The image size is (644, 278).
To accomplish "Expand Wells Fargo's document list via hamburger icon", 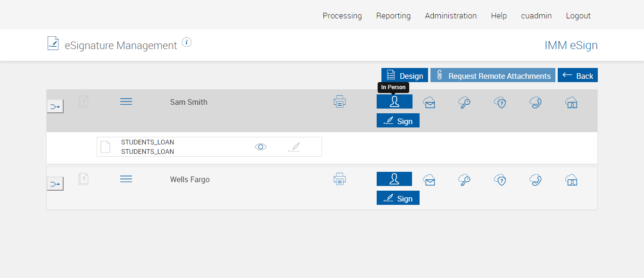I will pos(126,179).
